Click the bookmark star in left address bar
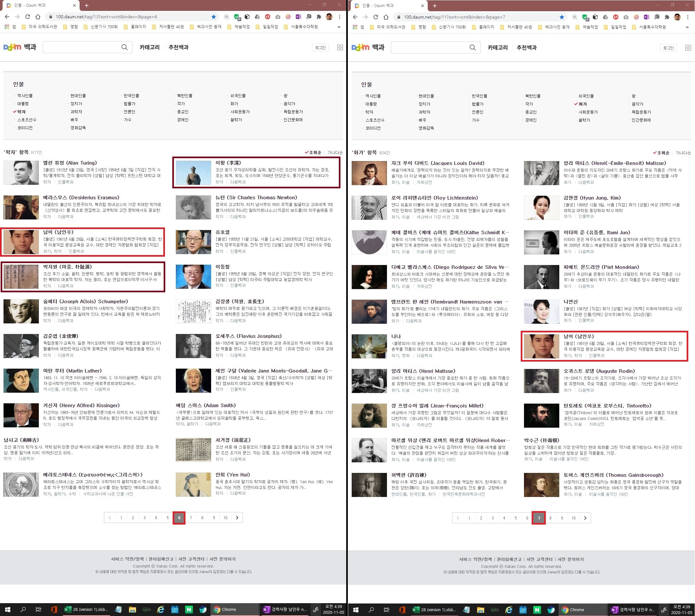This screenshot has width=695, height=616. (213, 17)
